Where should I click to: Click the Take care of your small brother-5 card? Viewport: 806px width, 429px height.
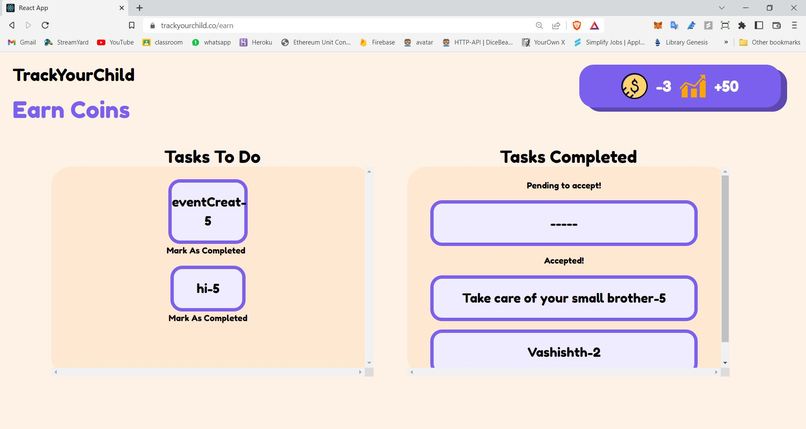pyautogui.click(x=564, y=298)
